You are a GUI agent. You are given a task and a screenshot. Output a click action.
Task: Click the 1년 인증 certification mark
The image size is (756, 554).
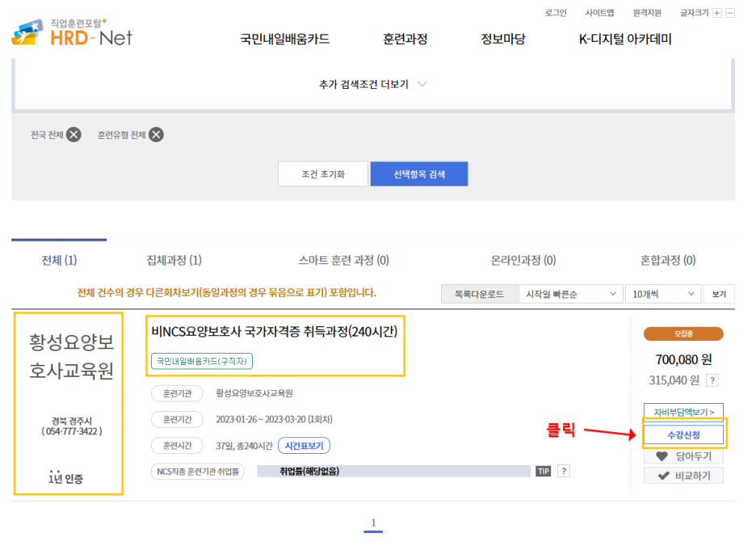(65, 477)
